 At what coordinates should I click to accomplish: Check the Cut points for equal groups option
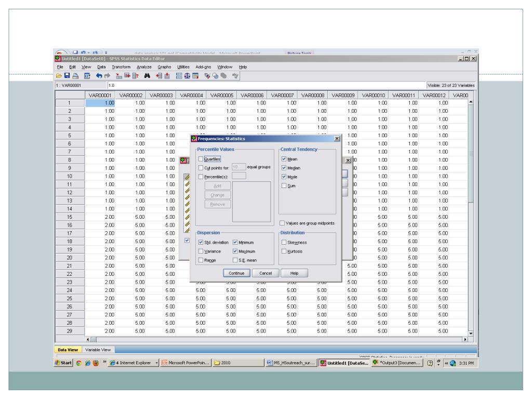click(x=201, y=168)
